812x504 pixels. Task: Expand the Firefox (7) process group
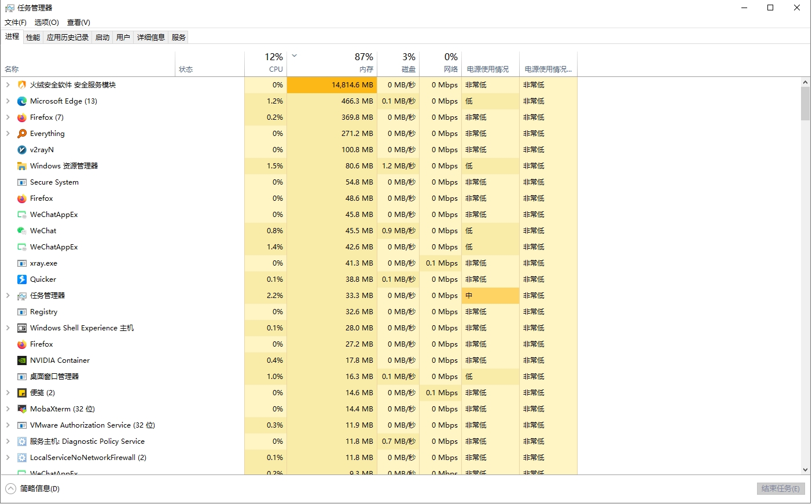coord(8,117)
